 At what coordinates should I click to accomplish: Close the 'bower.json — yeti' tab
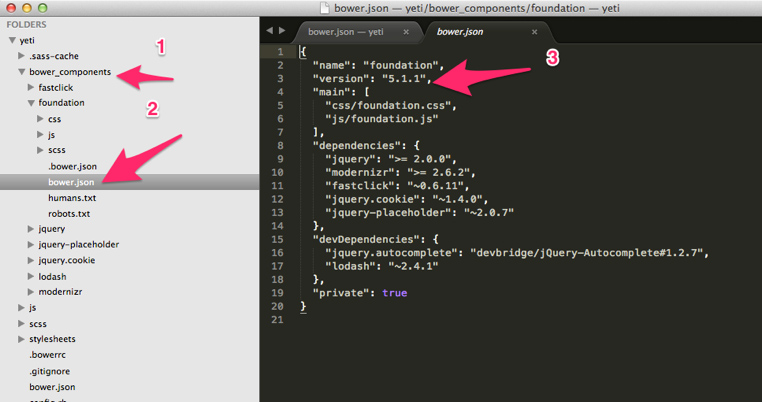pos(406,32)
